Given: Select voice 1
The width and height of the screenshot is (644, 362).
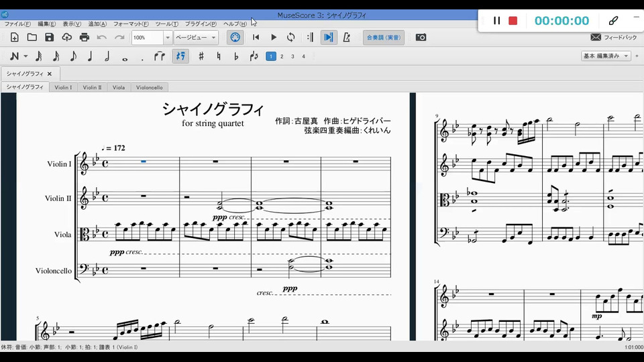Looking at the screenshot, I should tap(270, 56).
